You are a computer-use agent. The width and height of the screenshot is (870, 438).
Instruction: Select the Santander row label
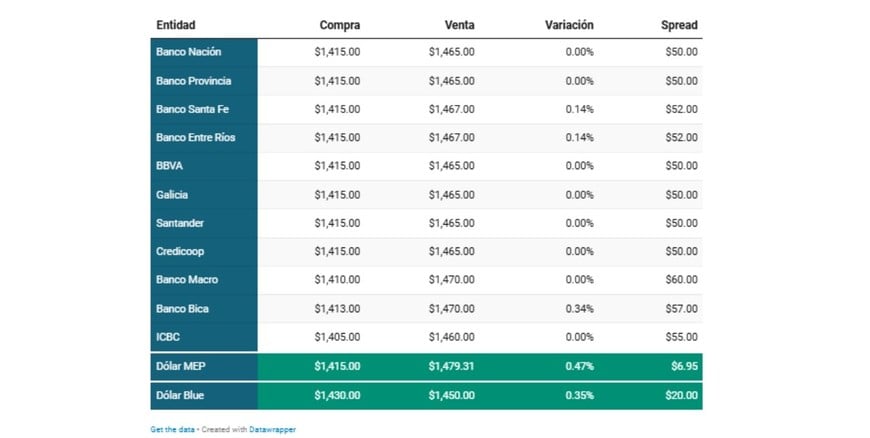point(180,223)
